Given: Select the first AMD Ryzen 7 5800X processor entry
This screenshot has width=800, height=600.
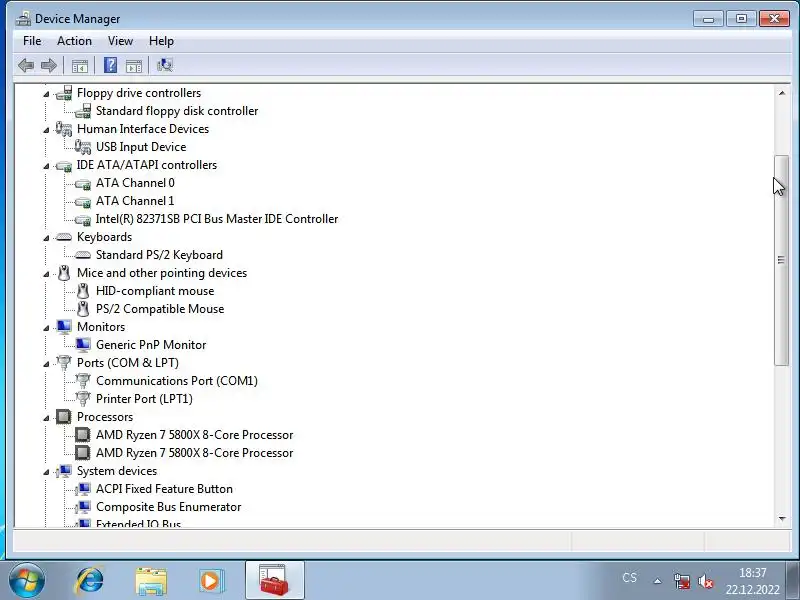Looking at the screenshot, I should (x=195, y=435).
